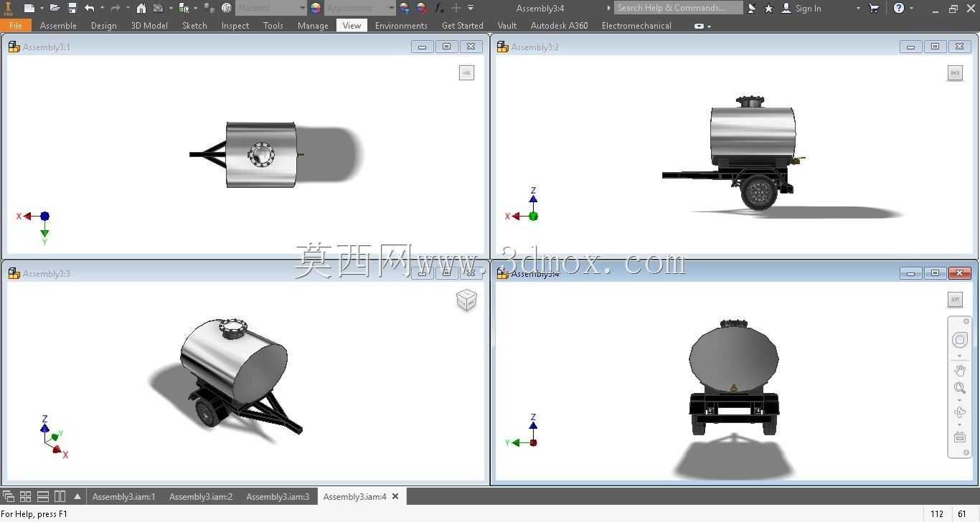Toggle ribbon display mode button
This screenshot has height=522, width=980.
[x=699, y=26]
